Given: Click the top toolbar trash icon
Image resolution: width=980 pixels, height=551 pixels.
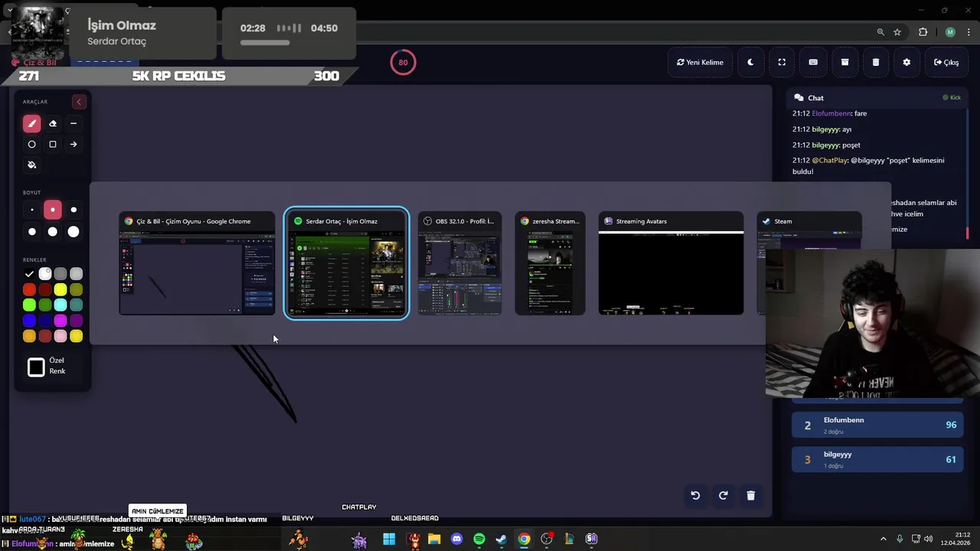Looking at the screenshot, I should click(876, 62).
